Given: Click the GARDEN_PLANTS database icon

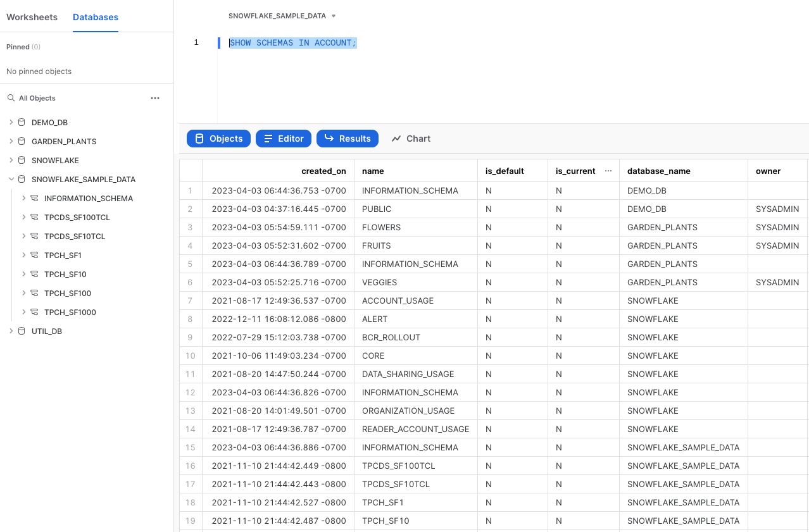Looking at the screenshot, I should pos(22,141).
